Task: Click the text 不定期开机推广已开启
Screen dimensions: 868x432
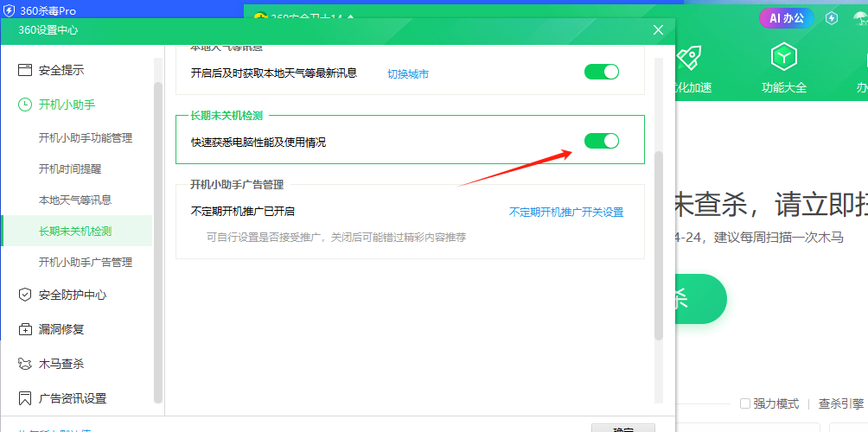Action: click(x=242, y=211)
